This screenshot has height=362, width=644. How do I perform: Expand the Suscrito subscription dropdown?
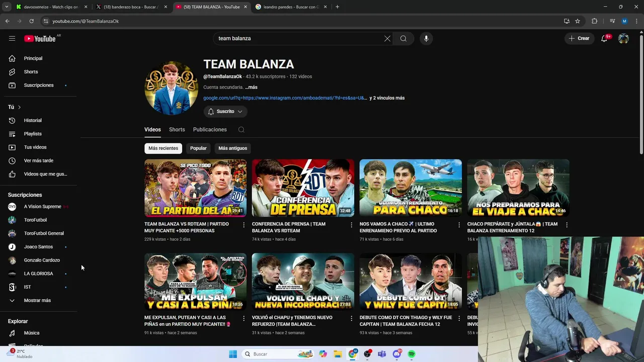tap(225, 112)
